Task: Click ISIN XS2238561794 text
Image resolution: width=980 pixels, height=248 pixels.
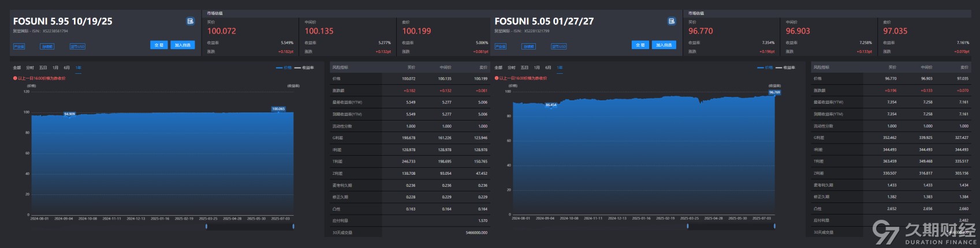Action: 55,31
